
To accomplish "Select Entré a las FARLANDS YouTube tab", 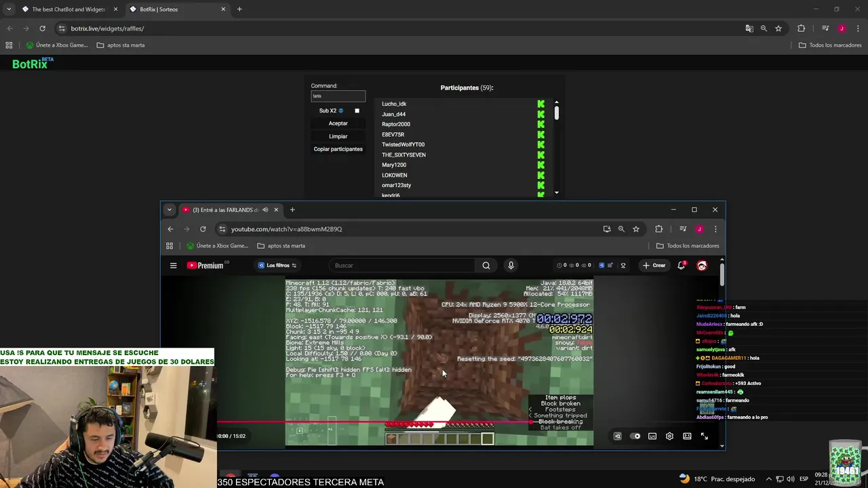I will click(231, 209).
